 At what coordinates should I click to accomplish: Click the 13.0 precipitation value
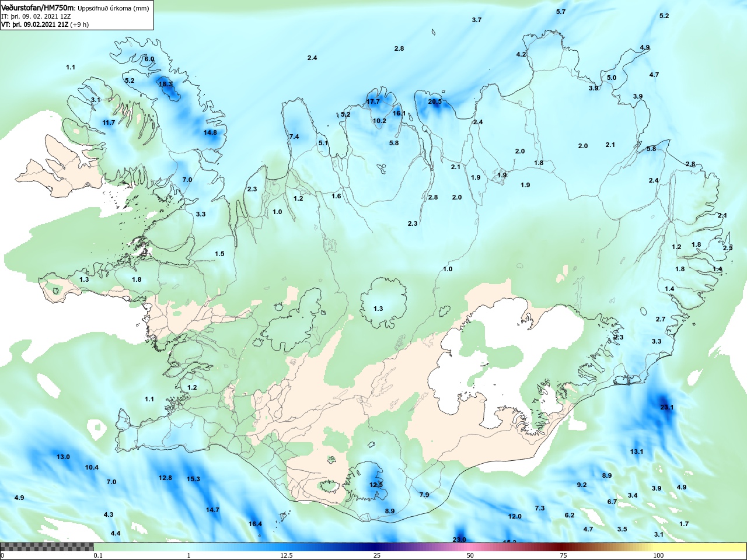[x=63, y=457]
